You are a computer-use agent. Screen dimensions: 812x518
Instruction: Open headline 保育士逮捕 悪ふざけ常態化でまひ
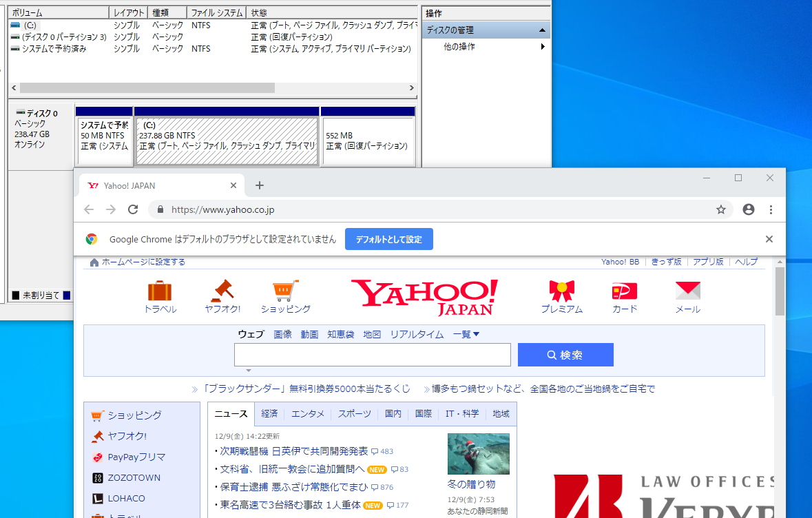point(293,487)
